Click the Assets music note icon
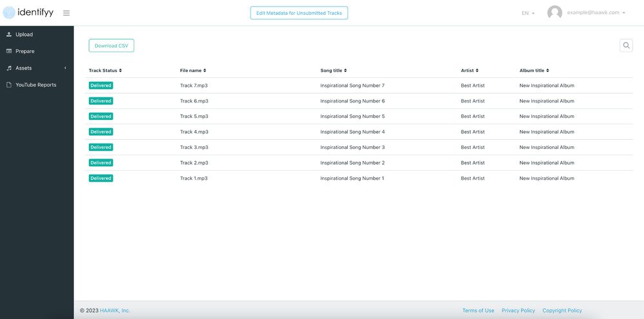The width and height of the screenshot is (644, 319). click(9, 68)
